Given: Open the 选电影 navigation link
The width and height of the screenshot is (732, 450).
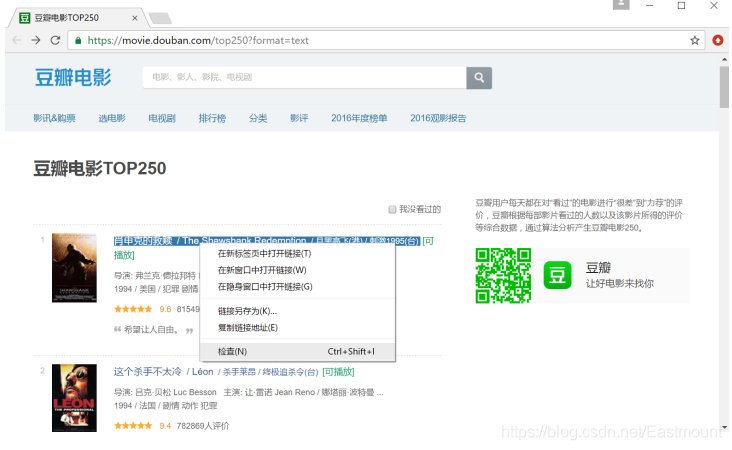Looking at the screenshot, I should (112, 118).
